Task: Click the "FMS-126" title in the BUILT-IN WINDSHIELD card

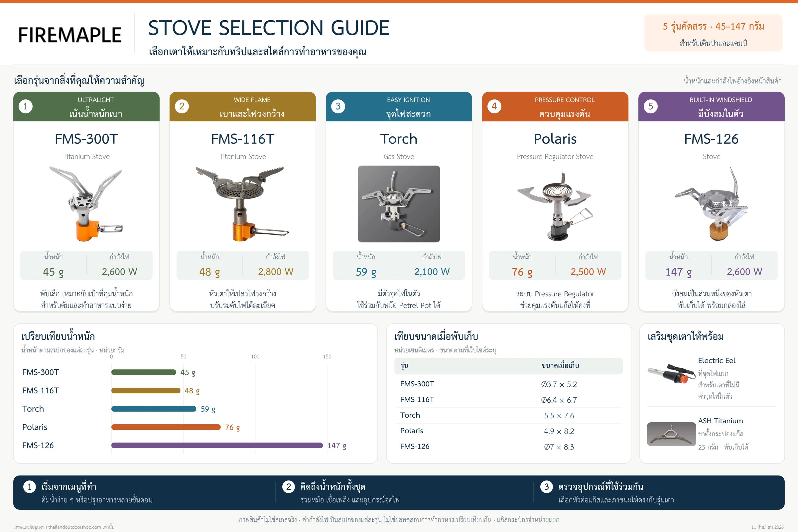Action: (x=712, y=139)
